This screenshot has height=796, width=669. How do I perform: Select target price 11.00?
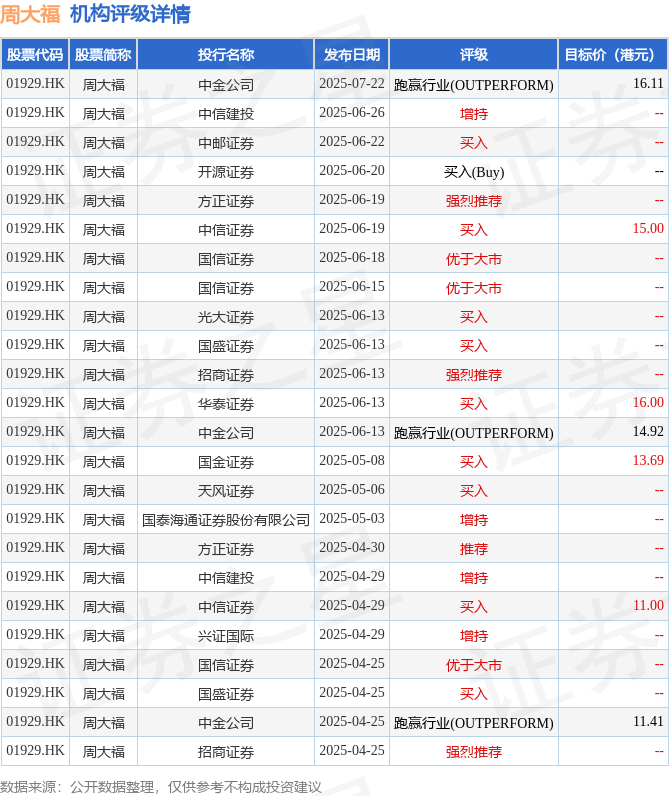(648, 605)
